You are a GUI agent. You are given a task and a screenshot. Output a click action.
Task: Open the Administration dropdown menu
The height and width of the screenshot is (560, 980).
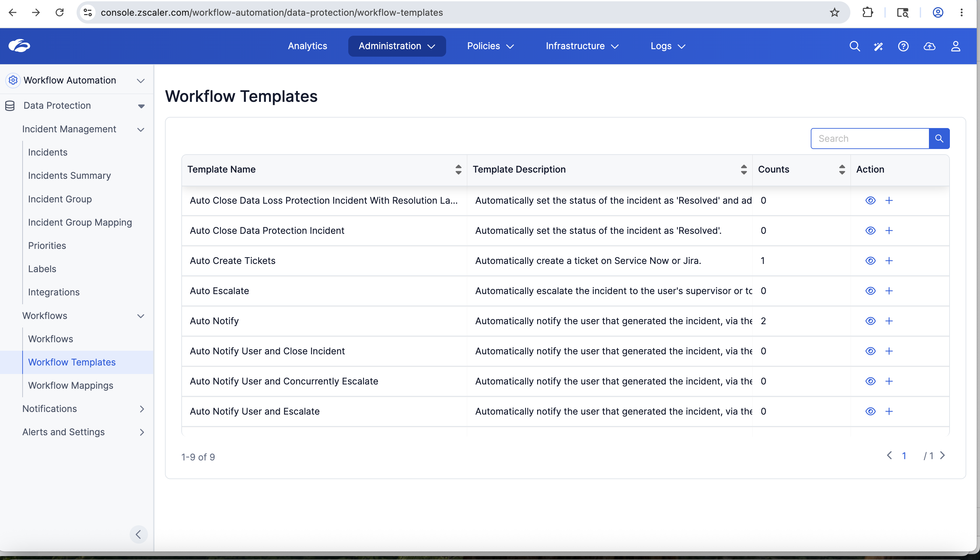(397, 46)
